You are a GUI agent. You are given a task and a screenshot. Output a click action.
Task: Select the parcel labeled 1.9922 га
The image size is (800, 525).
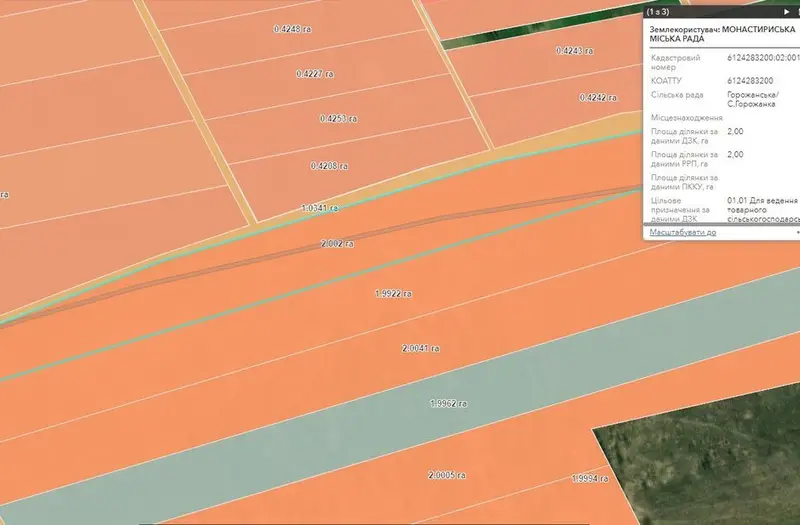[x=393, y=293]
